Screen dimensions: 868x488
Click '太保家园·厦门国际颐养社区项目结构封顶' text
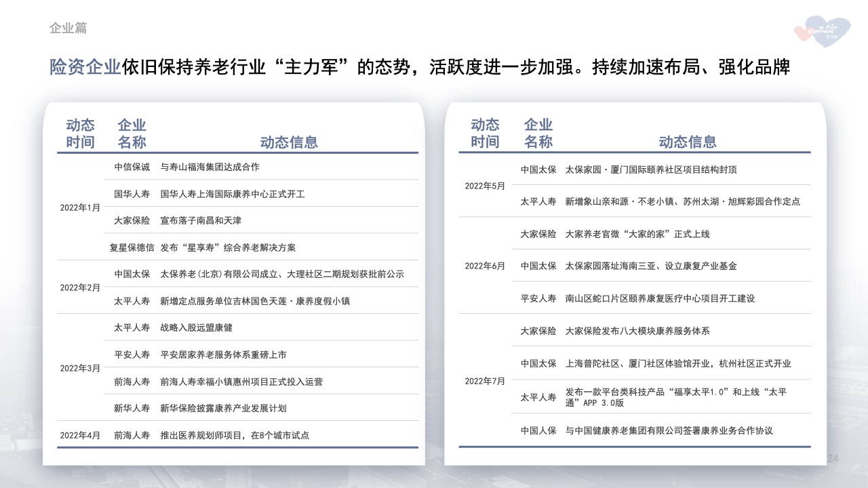point(651,169)
